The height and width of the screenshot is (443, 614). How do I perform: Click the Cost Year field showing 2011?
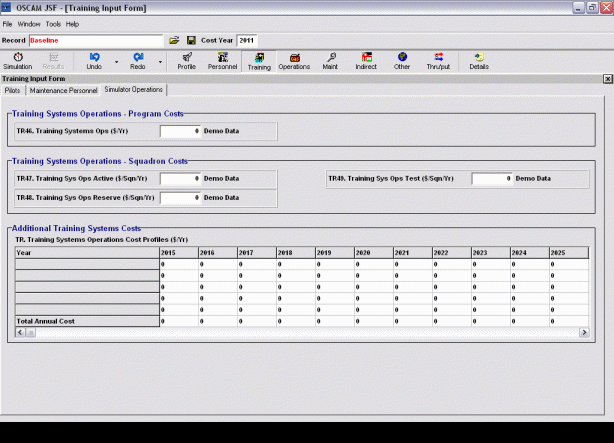[x=247, y=40]
